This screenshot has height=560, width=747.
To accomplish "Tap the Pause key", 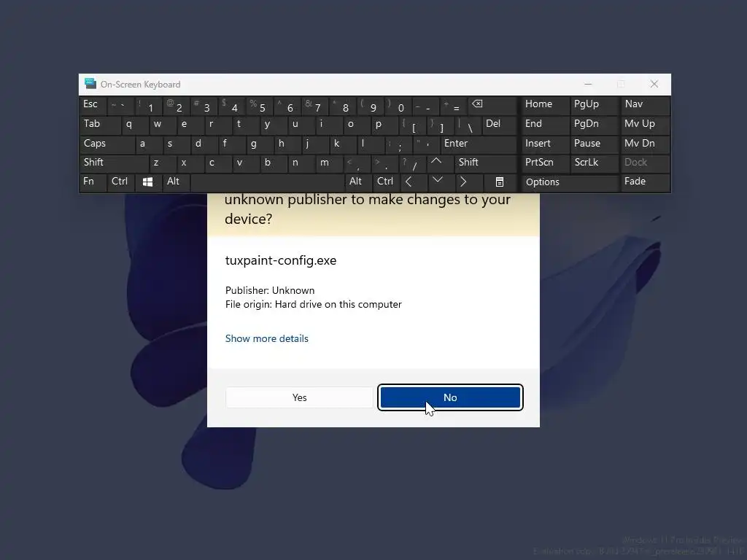I will point(594,144).
